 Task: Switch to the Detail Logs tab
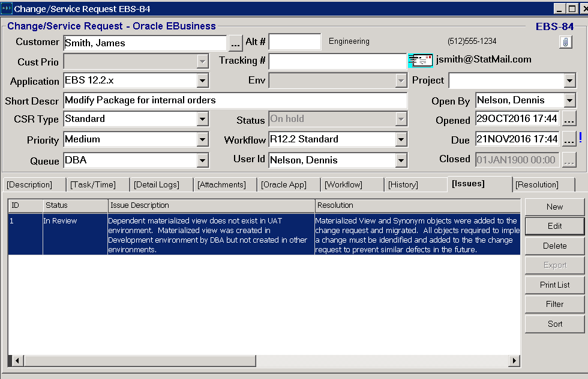[x=161, y=184]
